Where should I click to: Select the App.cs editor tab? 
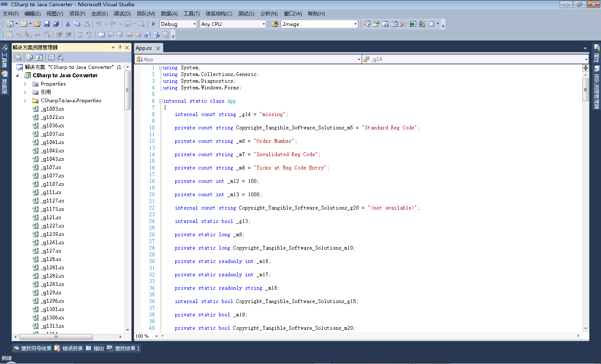click(x=144, y=48)
